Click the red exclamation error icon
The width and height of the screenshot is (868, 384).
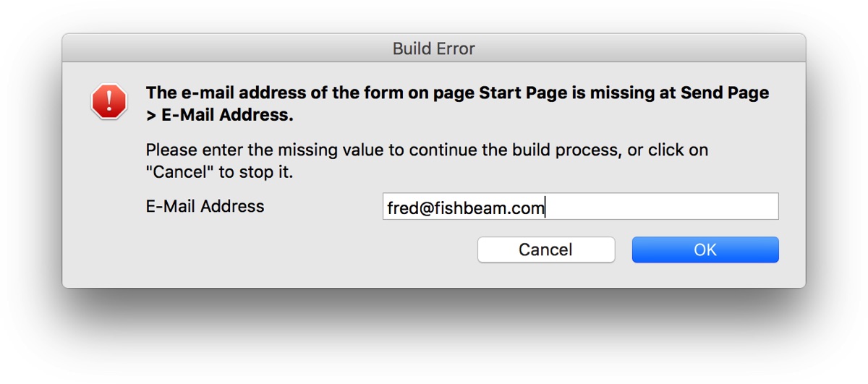coord(109,101)
